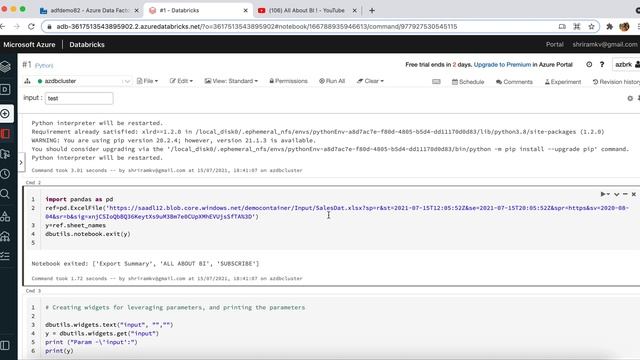Open widget settings gear icon

coord(630,98)
